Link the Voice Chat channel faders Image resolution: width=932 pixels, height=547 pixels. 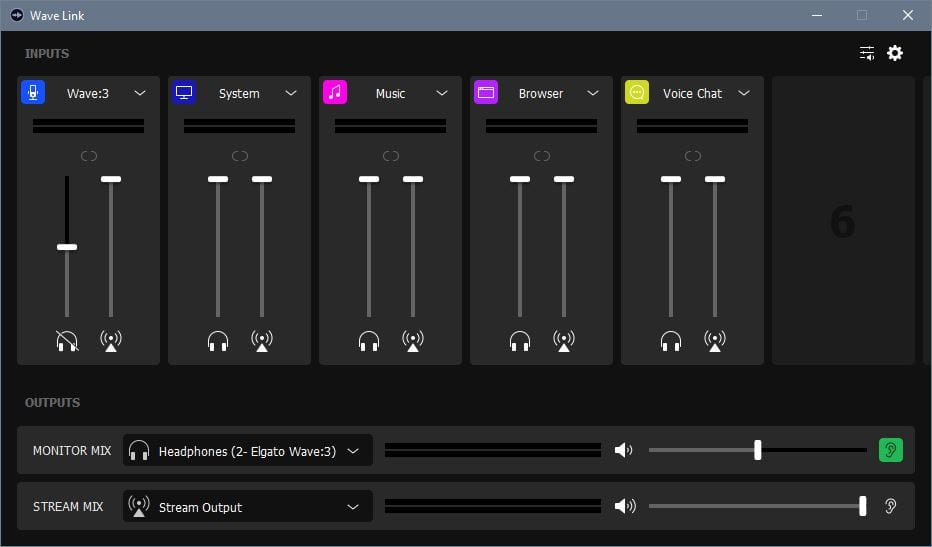[x=693, y=156]
